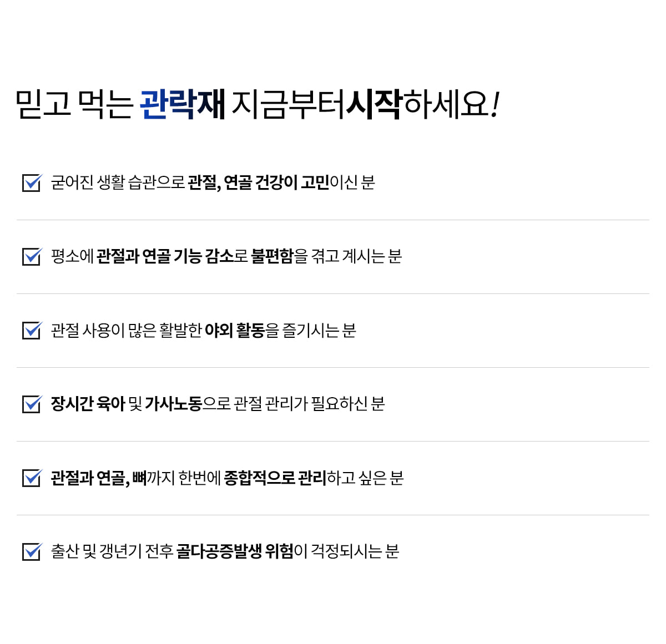
Task: Click text 출산 및 갱년기 전후
Action: click(112, 551)
